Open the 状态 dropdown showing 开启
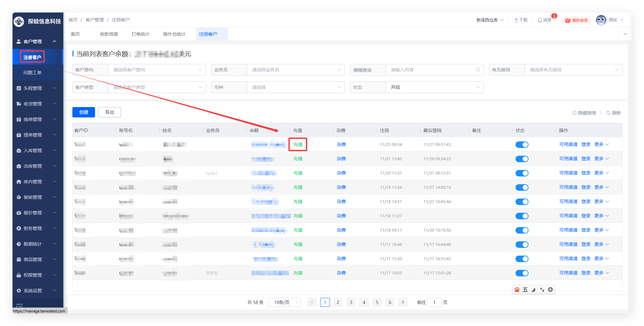The width and height of the screenshot is (644, 326). pyautogui.click(x=434, y=87)
